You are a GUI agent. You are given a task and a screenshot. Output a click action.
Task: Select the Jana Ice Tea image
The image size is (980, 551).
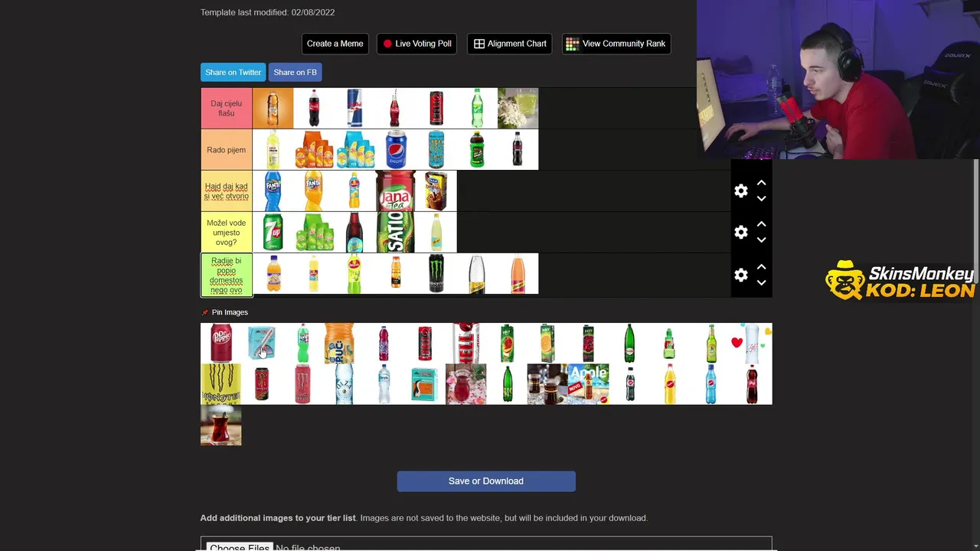pos(395,191)
